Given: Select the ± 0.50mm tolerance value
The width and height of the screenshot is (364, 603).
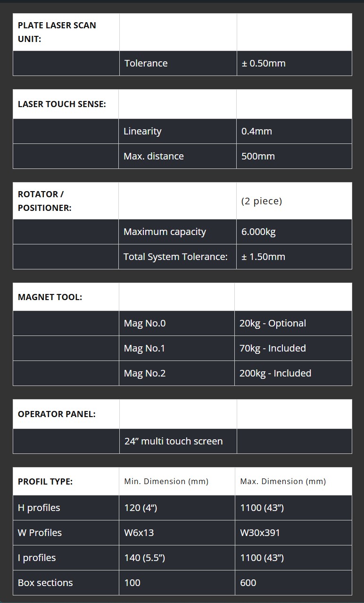Looking at the screenshot, I should (x=264, y=63).
